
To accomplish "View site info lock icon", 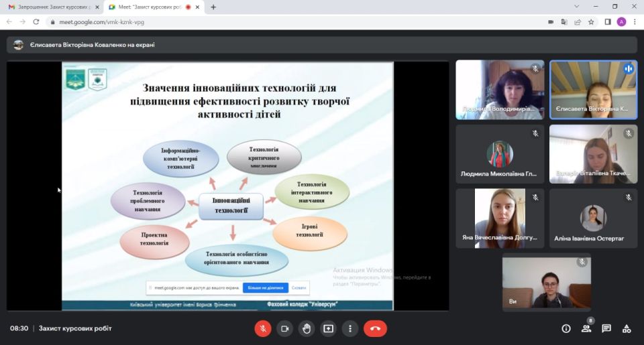I will point(52,22).
